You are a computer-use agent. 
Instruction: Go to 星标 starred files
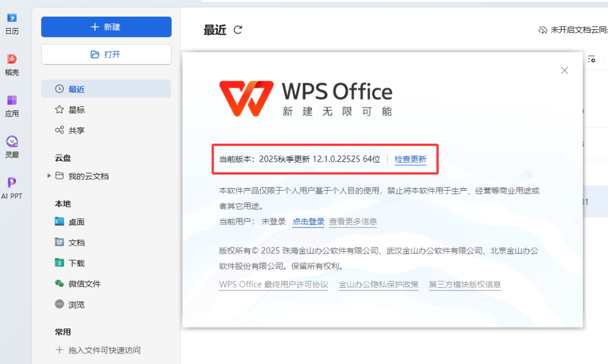(x=76, y=110)
